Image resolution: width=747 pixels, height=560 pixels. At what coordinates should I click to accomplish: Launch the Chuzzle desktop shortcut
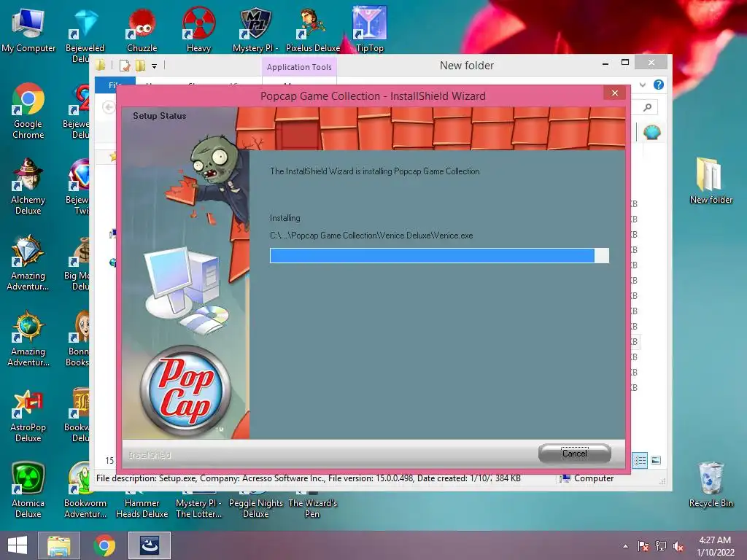[x=142, y=29]
